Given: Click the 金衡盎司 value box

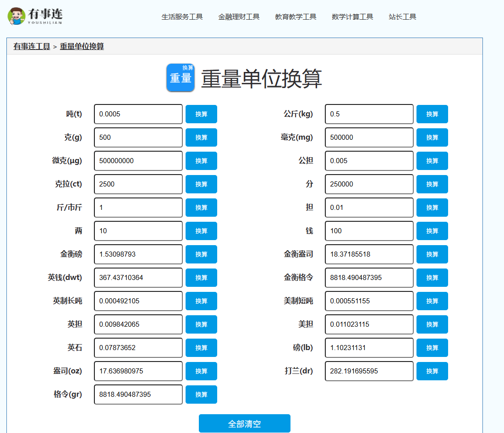Looking at the screenshot, I should 369,254.
